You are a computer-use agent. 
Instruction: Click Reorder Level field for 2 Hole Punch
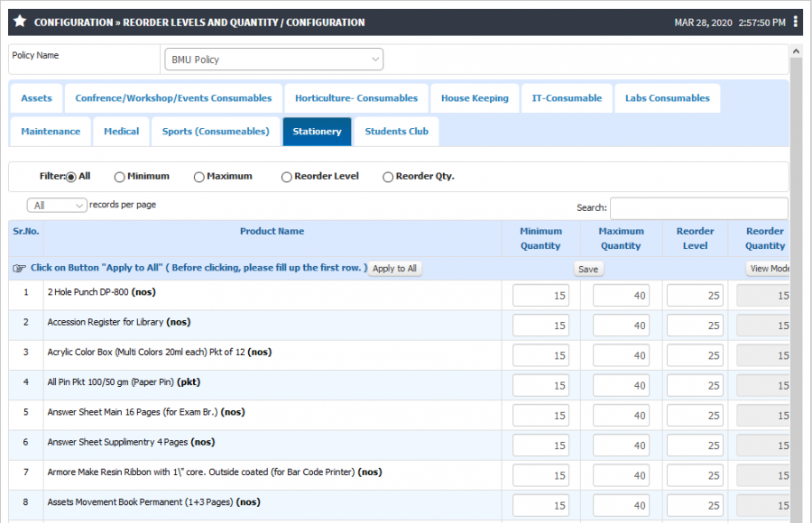click(x=695, y=295)
